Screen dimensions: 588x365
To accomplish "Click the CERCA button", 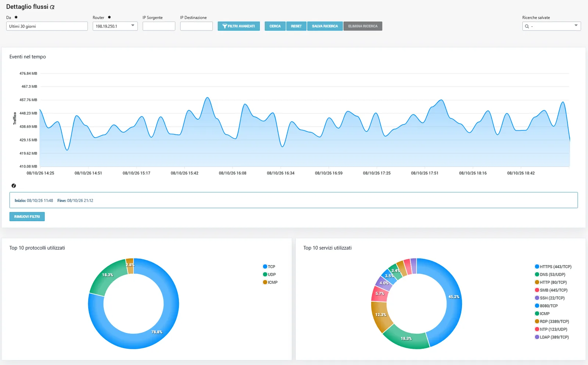I will point(275,26).
